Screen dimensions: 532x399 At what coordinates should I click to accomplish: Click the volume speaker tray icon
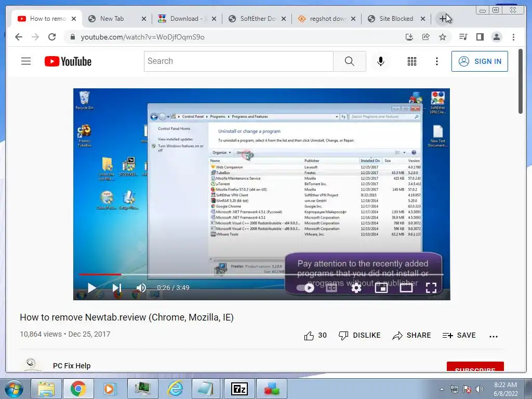[x=479, y=389]
